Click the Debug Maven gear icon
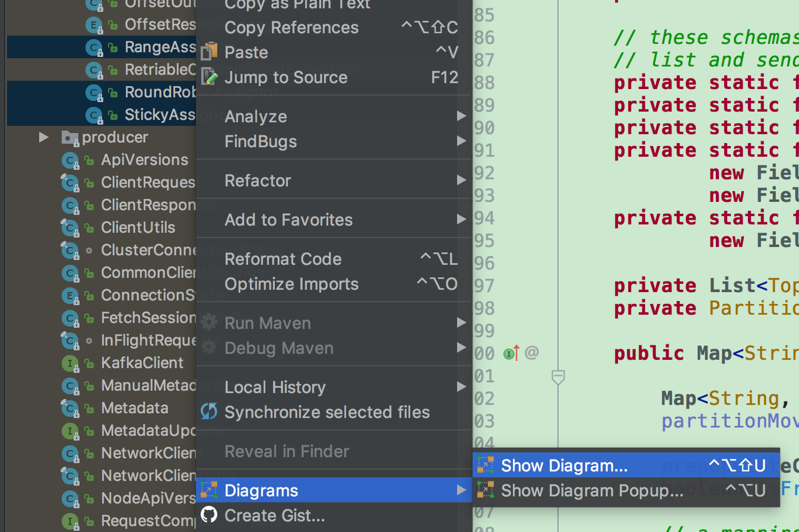The image size is (799, 532). pos(209,348)
